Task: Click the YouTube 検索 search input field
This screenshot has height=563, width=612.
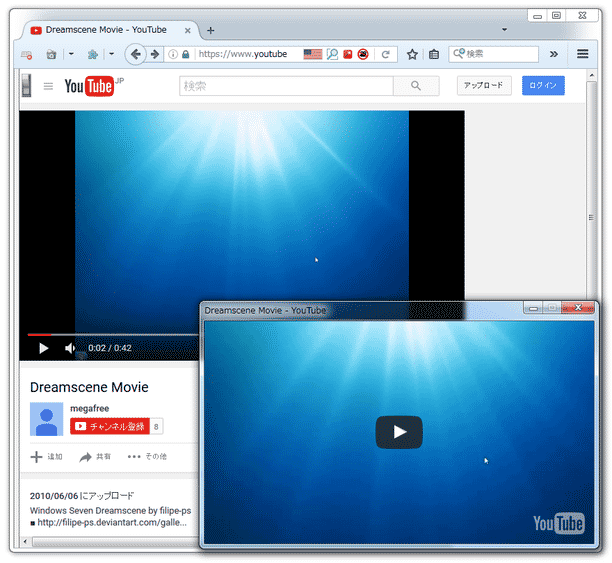Action: click(286, 86)
